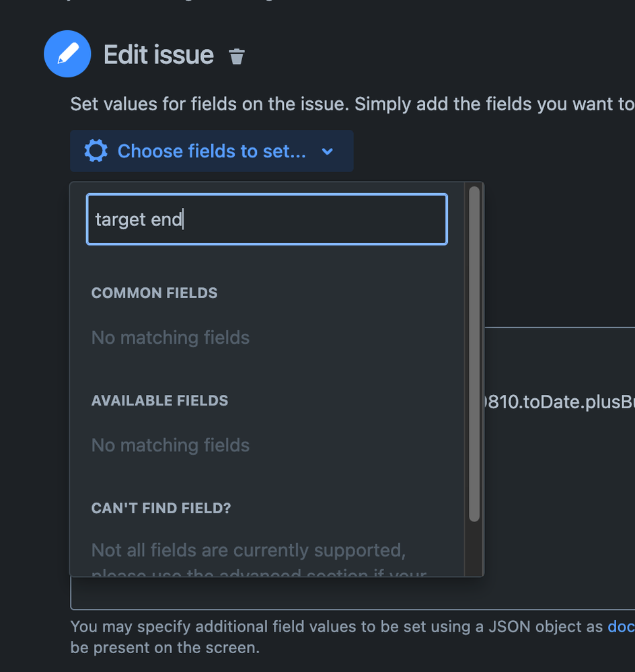Image resolution: width=635 pixels, height=672 pixels.
Task: Click the Not all fields supported notice
Action: (x=249, y=550)
